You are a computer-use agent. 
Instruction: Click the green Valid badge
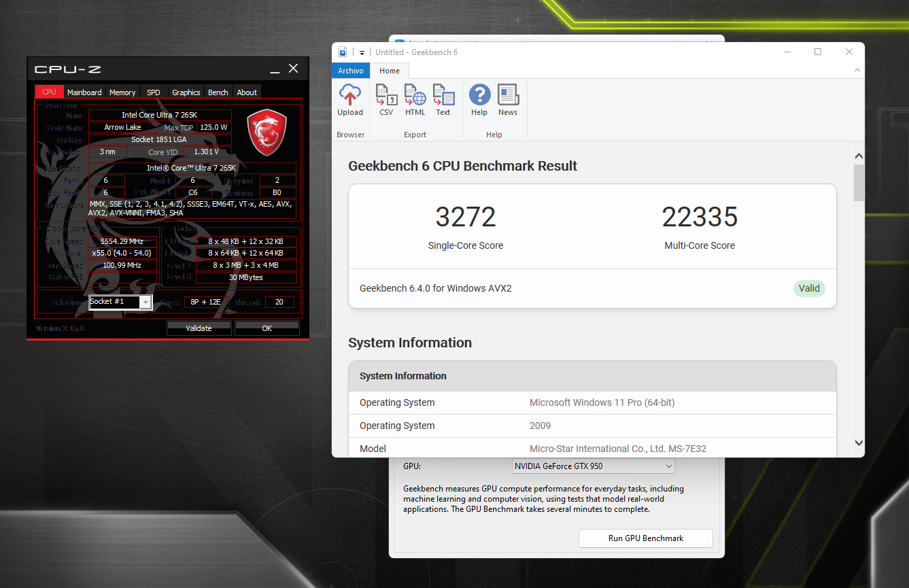809,288
